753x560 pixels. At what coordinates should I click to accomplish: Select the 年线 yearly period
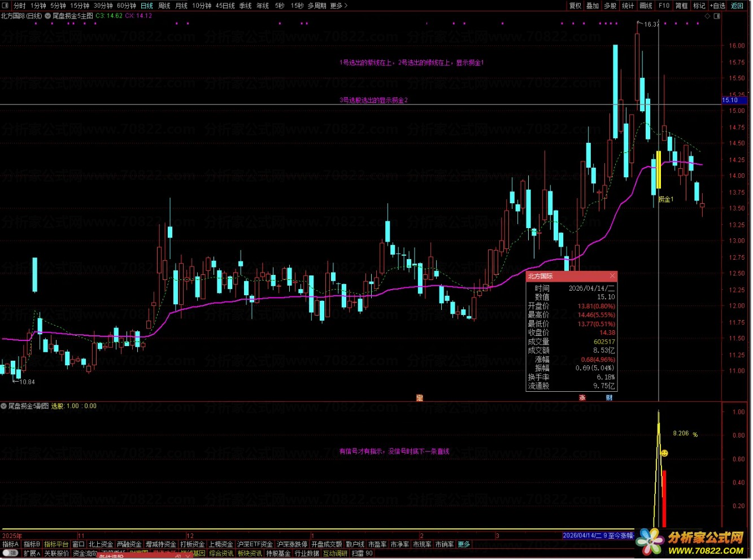pyautogui.click(x=263, y=6)
